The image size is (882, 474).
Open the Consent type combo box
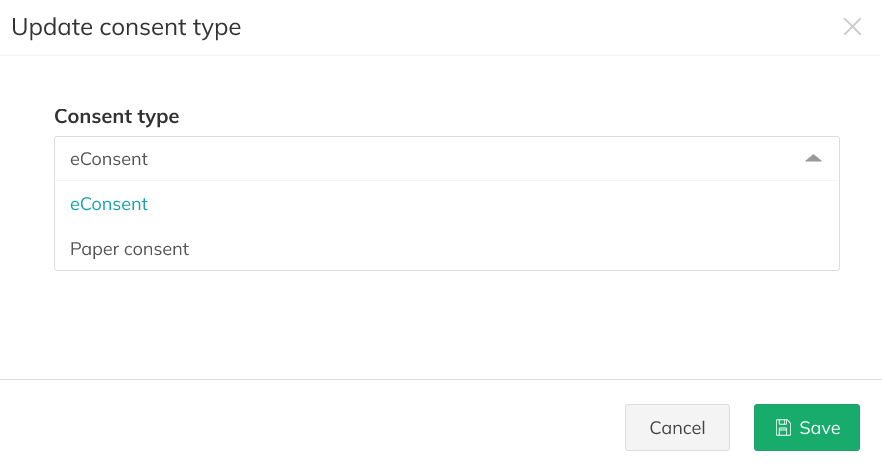[446, 159]
